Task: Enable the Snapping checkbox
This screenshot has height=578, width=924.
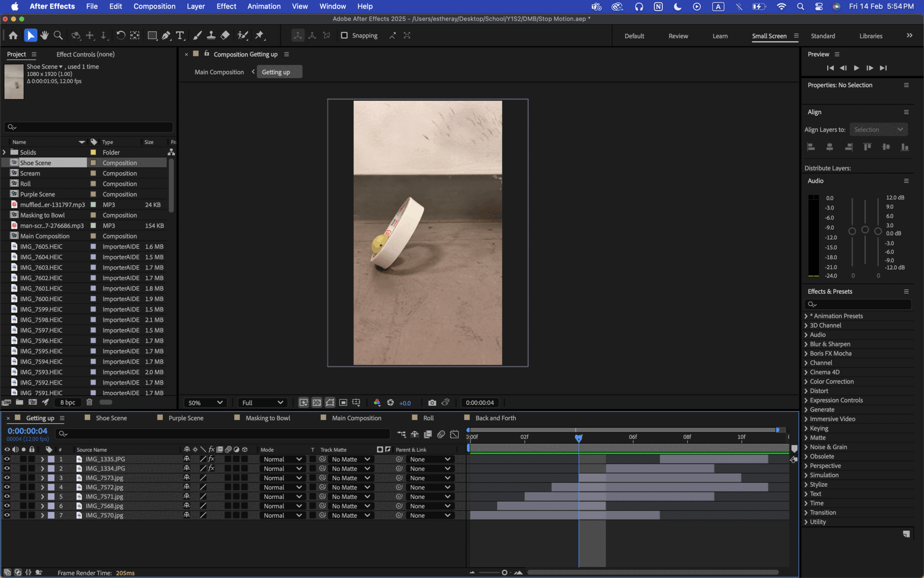Action: pyautogui.click(x=344, y=36)
